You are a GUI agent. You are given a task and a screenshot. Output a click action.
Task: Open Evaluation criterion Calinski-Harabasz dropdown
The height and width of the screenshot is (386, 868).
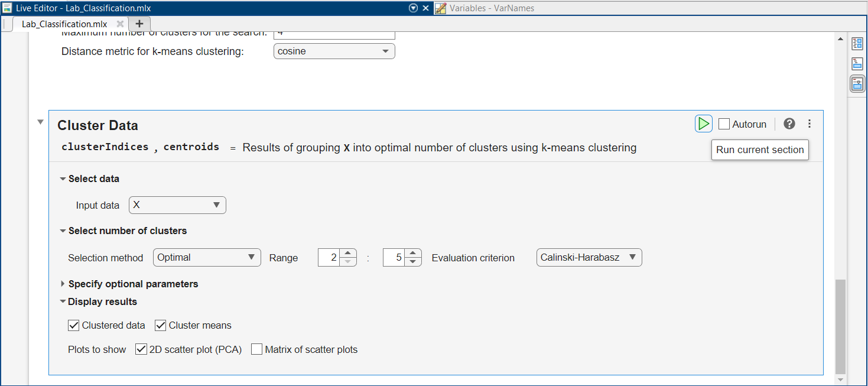[x=589, y=258]
